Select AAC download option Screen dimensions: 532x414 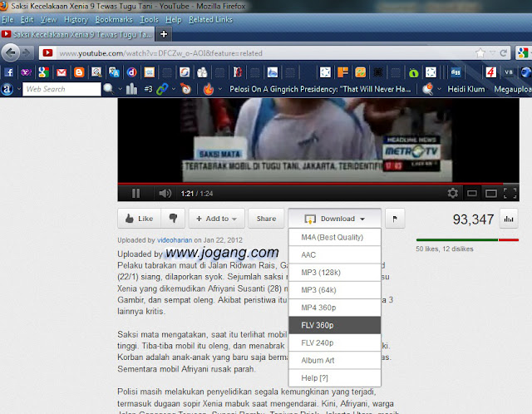click(x=334, y=255)
